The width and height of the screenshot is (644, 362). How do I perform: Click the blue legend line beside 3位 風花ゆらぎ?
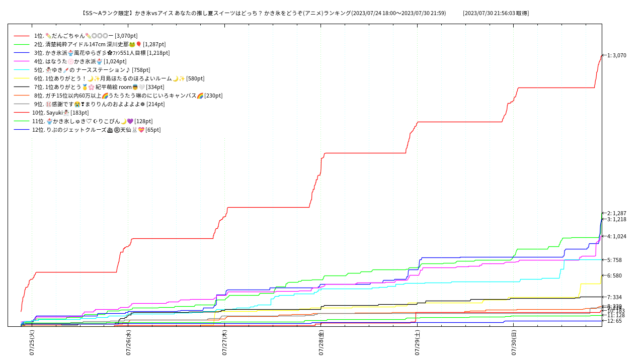click(x=22, y=53)
